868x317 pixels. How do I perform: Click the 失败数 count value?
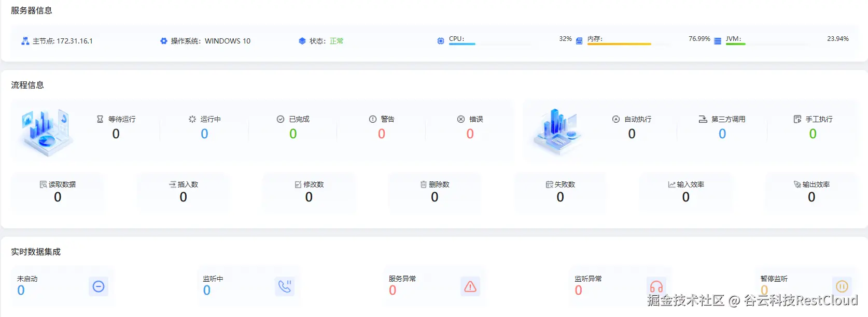(x=561, y=197)
